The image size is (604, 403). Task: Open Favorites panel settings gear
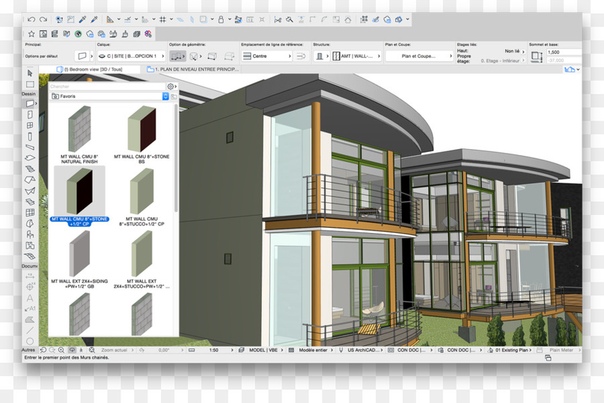(x=171, y=86)
